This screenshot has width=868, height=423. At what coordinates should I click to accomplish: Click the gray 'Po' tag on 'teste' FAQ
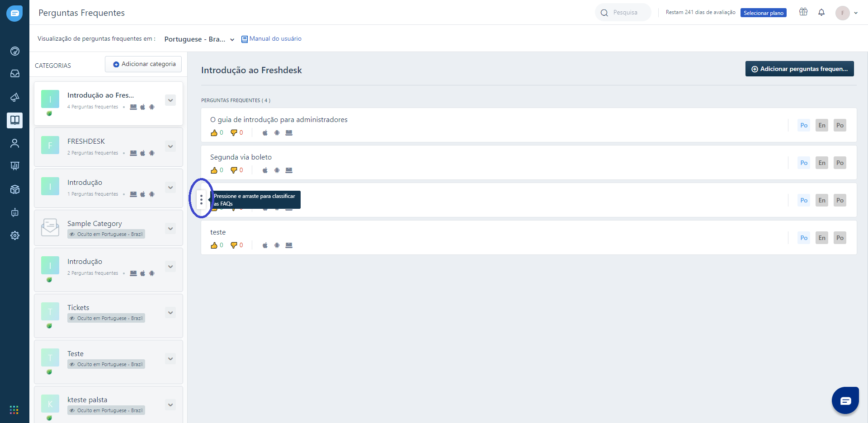click(840, 238)
